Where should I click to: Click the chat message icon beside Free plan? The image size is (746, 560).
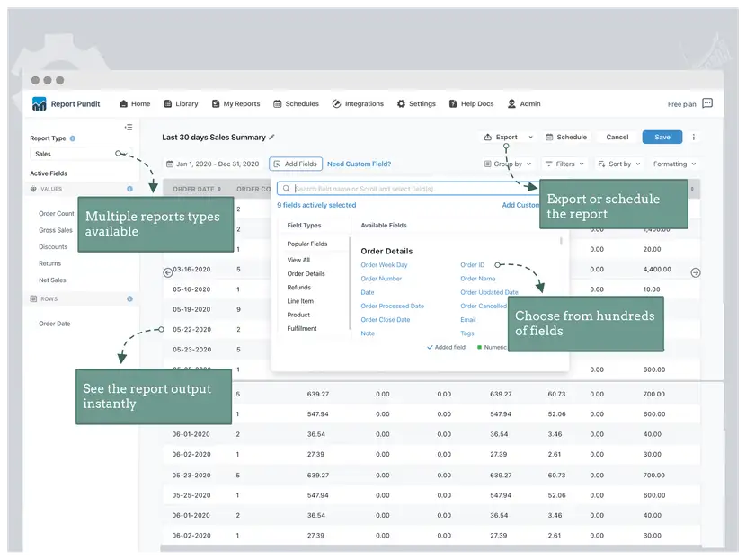coord(707,103)
